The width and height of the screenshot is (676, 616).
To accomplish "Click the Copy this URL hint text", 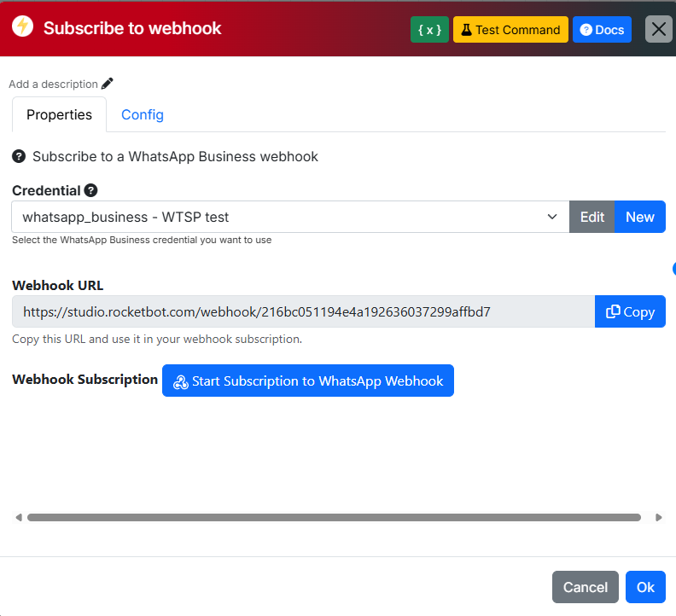I will [x=157, y=340].
